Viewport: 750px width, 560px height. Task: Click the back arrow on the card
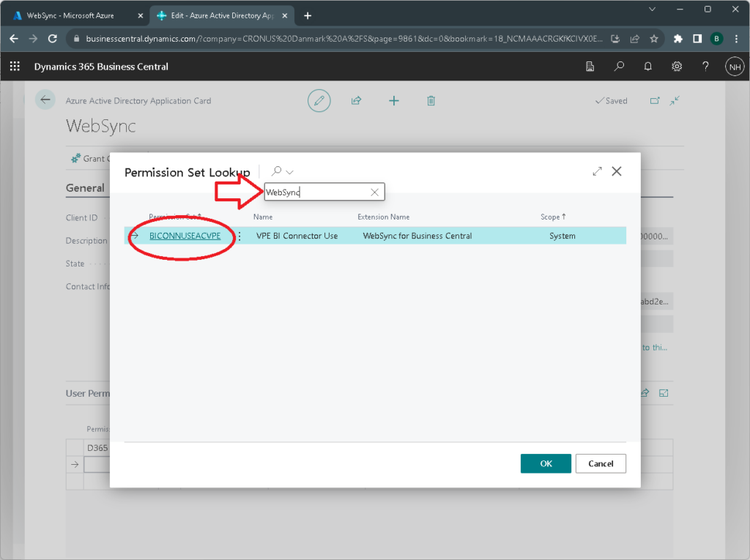(46, 100)
